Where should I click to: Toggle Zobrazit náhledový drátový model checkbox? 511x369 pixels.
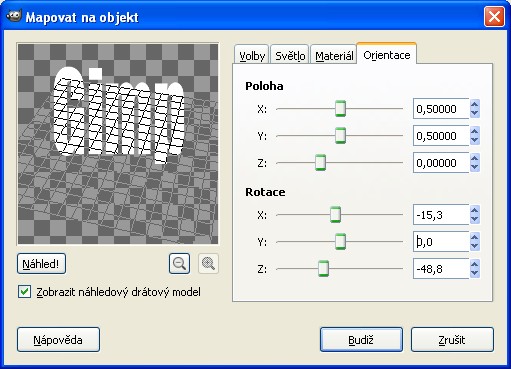[25, 292]
